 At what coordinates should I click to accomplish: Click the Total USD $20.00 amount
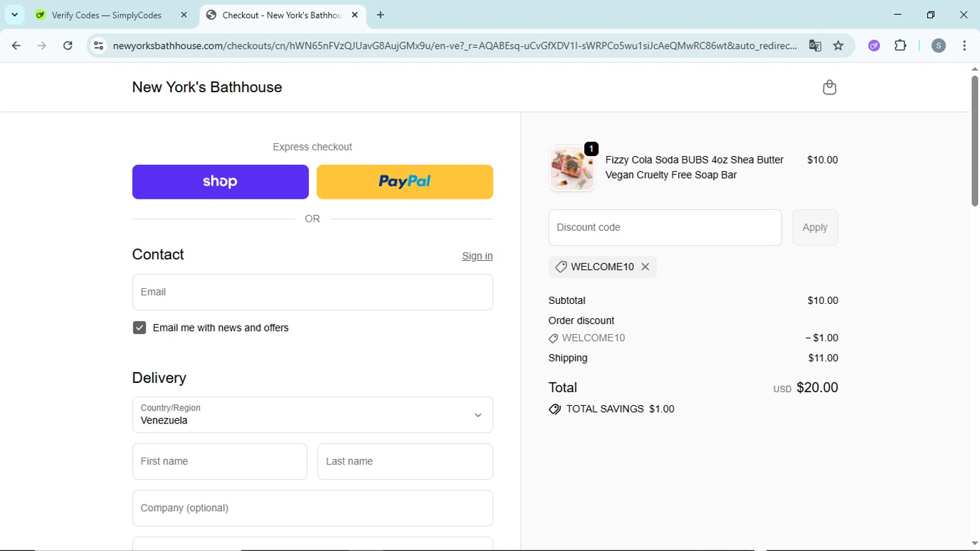[x=806, y=388]
